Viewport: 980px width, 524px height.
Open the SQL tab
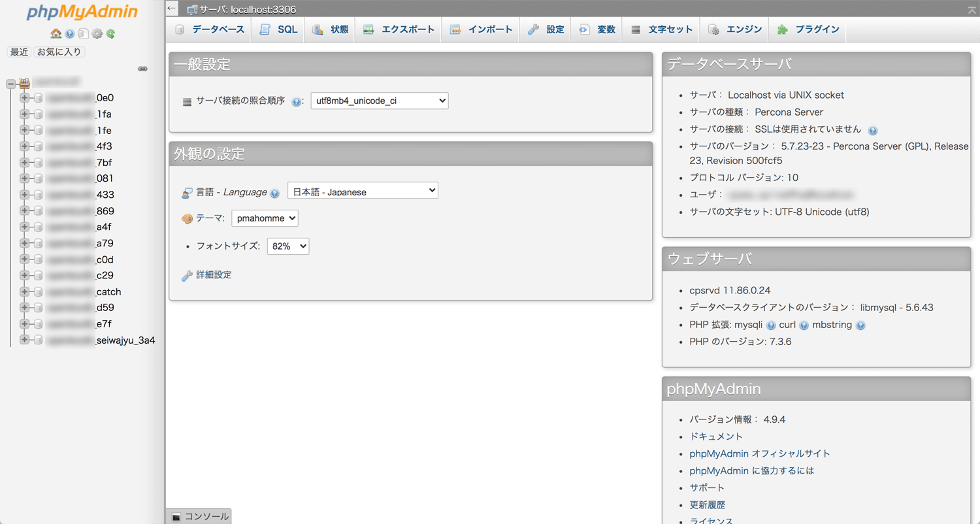point(278,30)
